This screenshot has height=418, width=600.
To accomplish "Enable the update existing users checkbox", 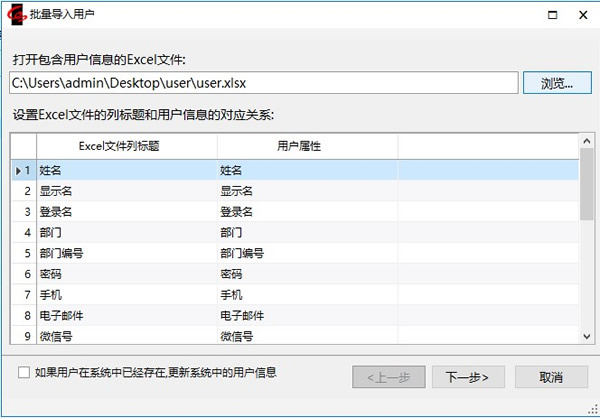I will click(x=24, y=373).
